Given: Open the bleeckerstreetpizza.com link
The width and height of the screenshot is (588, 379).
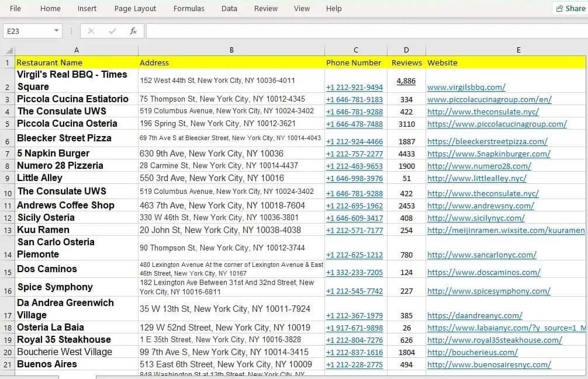Looking at the screenshot, I should click(487, 141).
